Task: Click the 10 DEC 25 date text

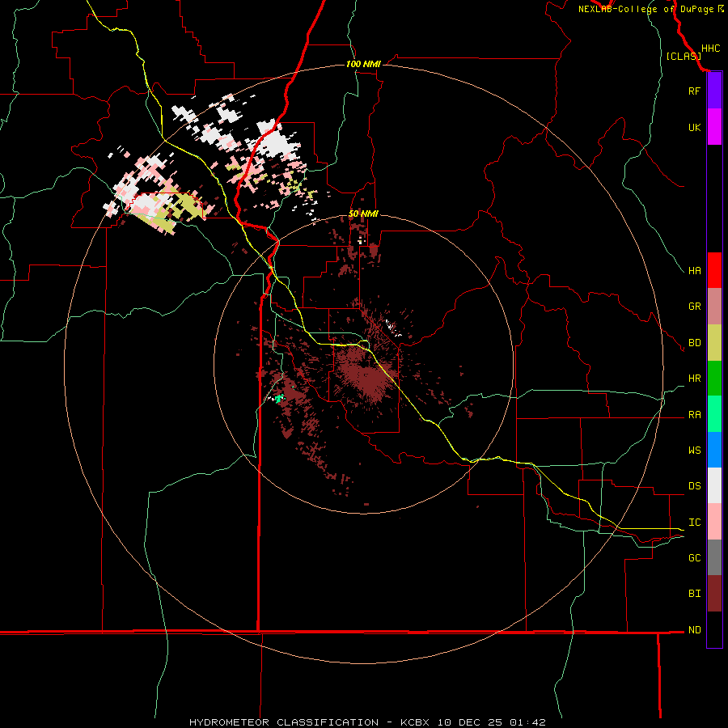Action: 472,722
